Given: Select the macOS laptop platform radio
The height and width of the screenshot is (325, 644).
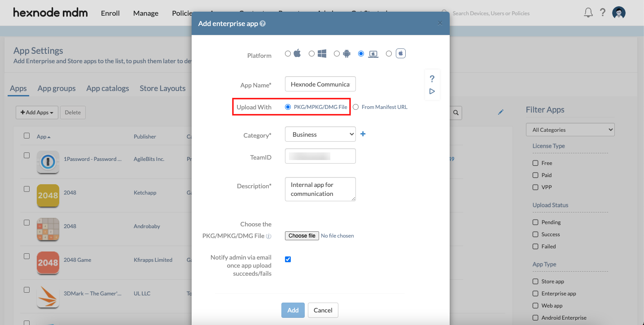Looking at the screenshot, I should 361,54.
